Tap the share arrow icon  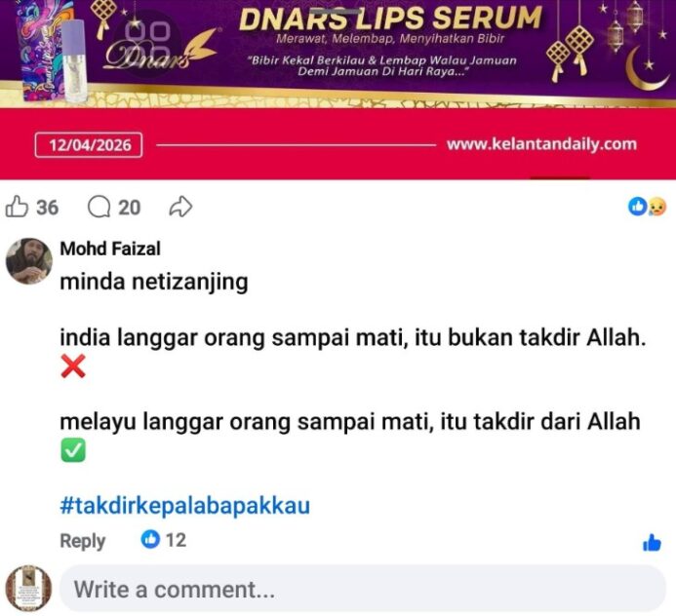click(180, 207)
